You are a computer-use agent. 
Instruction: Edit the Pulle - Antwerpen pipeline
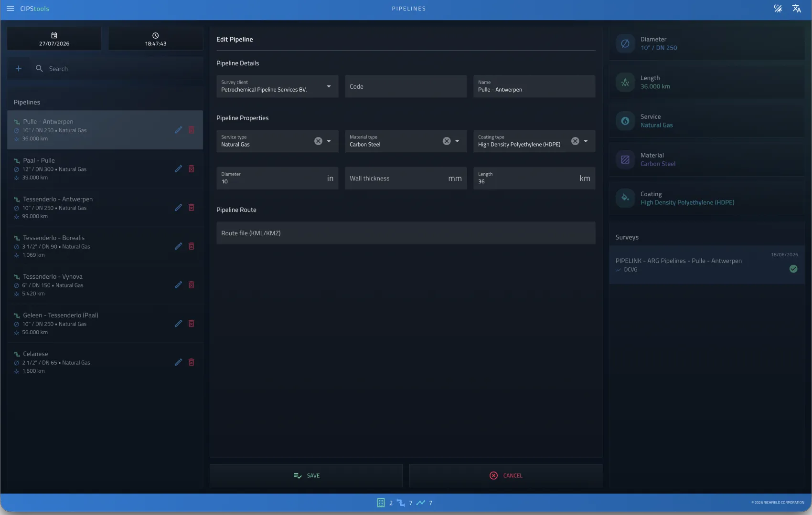click(x=178, y=130)
